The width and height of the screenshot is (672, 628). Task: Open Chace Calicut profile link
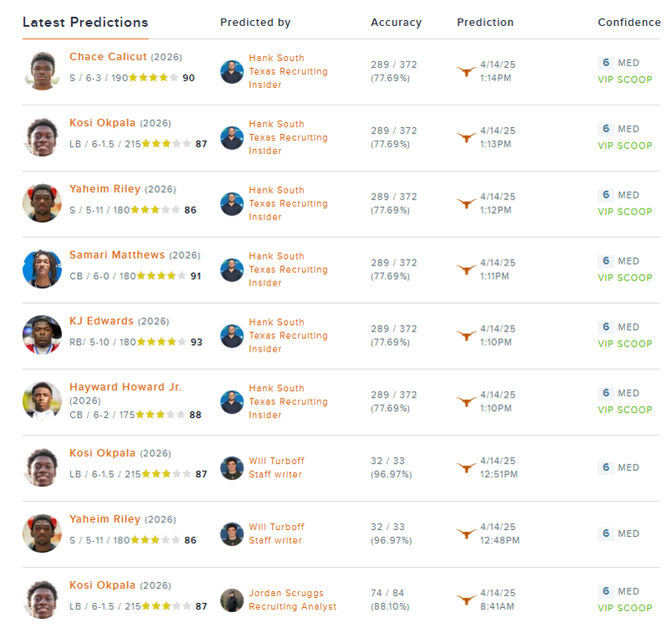(108, 57)
